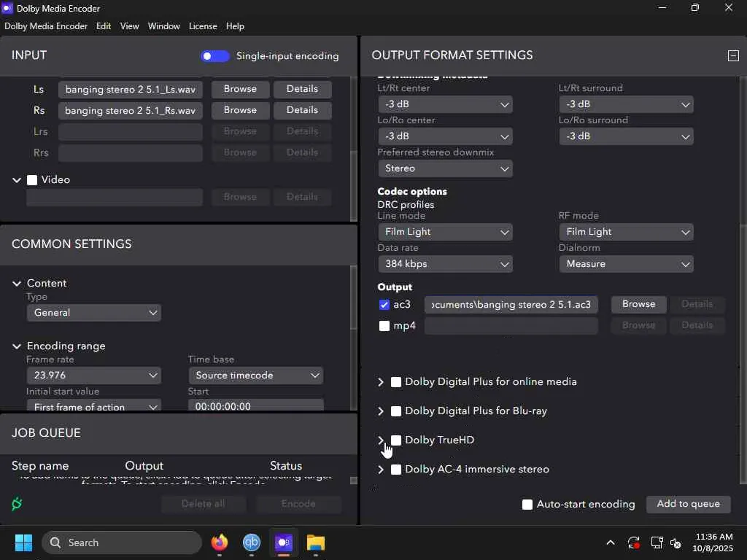Open Dialnorm Measure dropdown

pos(626,264)
